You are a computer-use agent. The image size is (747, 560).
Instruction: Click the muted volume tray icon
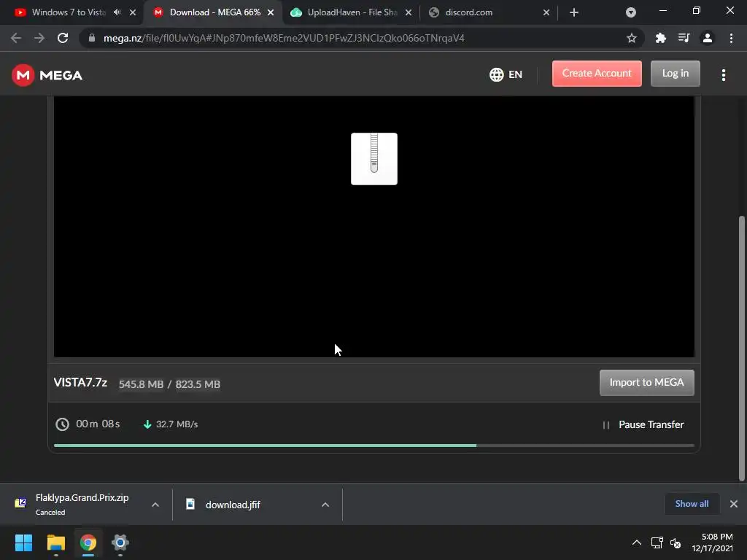point(676,542)
